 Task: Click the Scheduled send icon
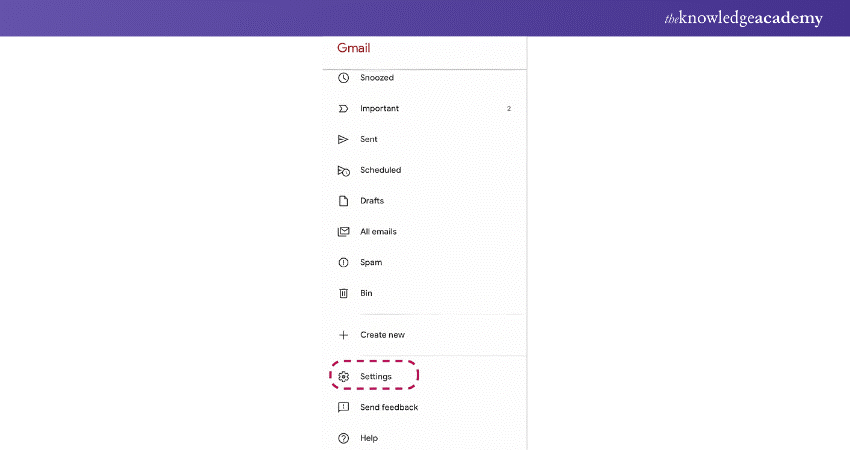pos(344,171)
